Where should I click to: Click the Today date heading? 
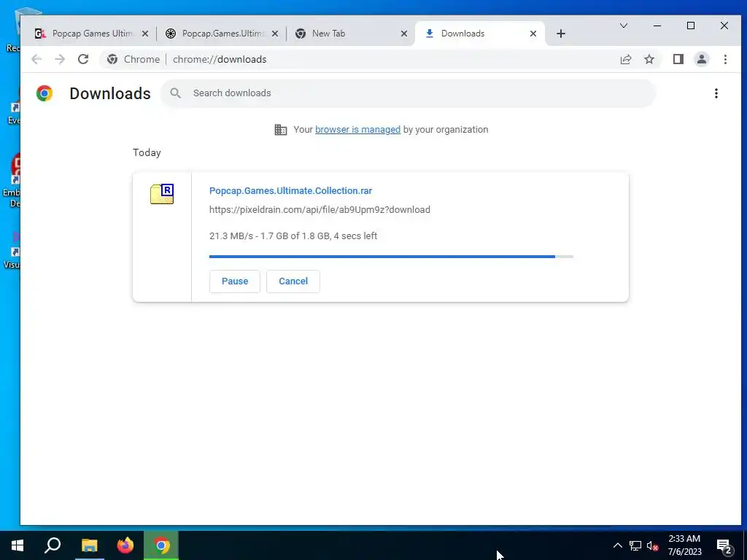tap(147, 152)
